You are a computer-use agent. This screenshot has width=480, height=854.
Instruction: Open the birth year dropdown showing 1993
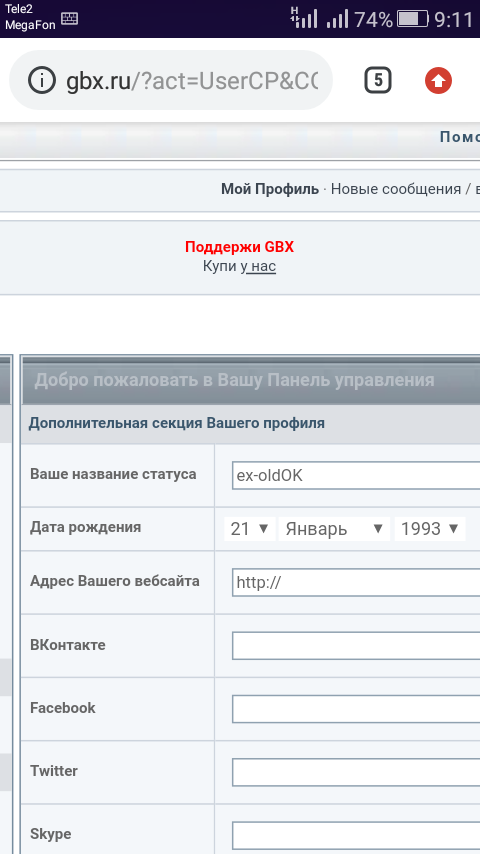pos(430,529)
